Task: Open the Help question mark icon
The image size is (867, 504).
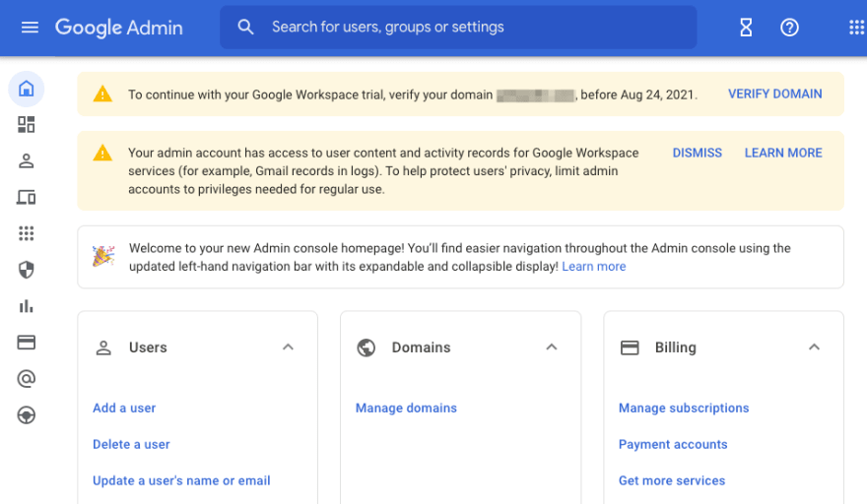Action: tap(789, 28)
